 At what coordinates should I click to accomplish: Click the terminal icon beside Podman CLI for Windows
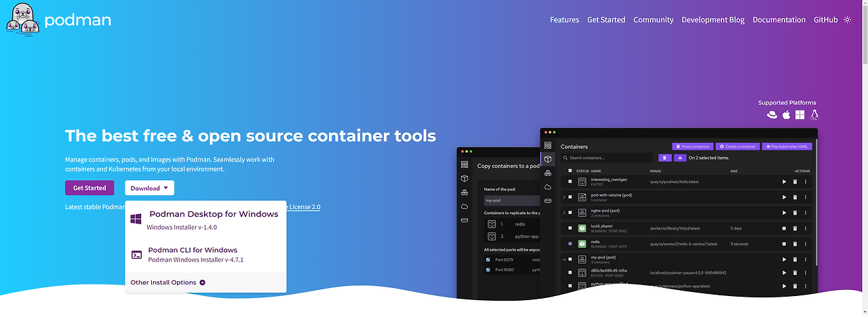[x=136, y=255]
